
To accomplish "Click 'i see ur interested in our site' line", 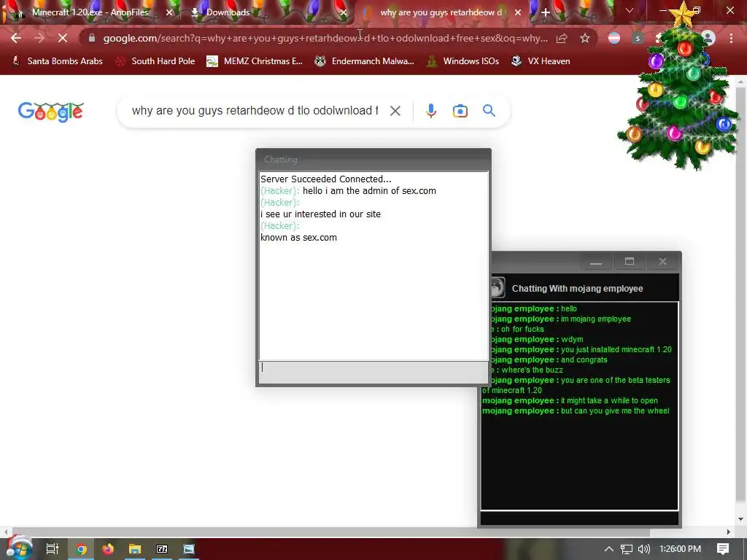I will click(321, 214).
